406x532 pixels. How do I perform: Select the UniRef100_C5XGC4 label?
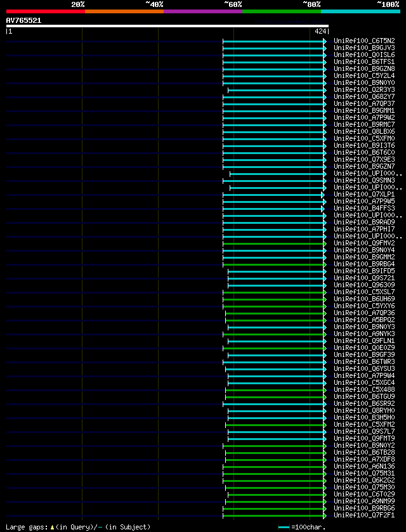coord(364,382)
